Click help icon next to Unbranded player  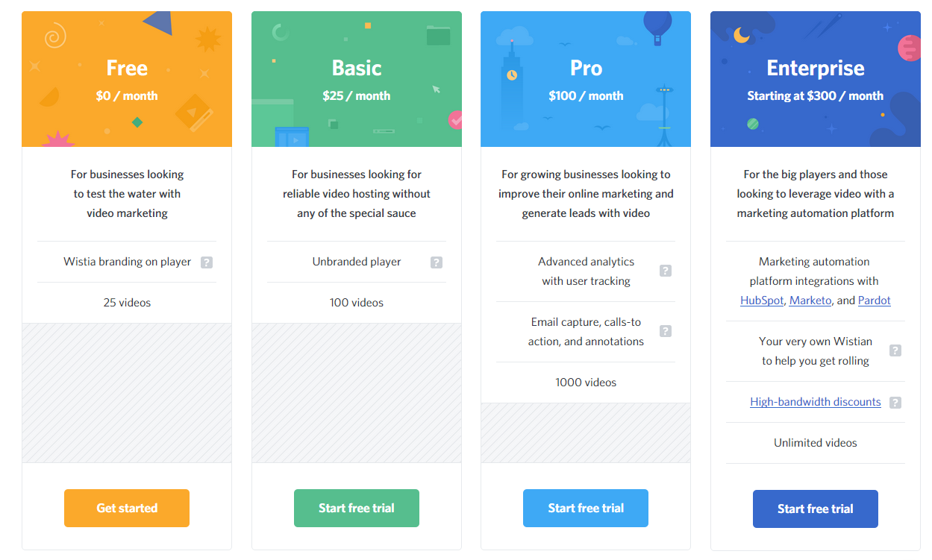click(x=437, y=262)
